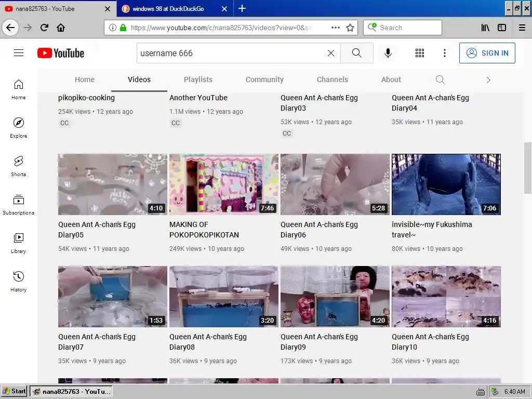Go back with the browser back arrow
The image size is (532, 399).
(10, 28)
